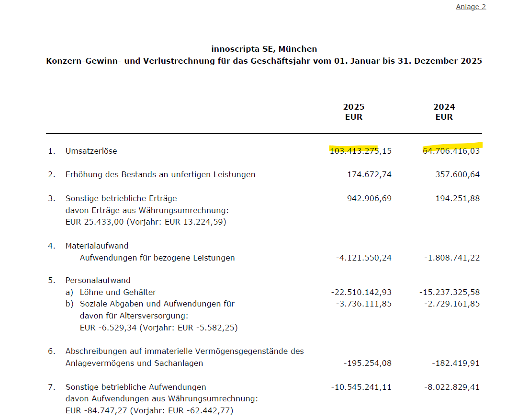Click the value -182.419,91
The width and height of the screenshot is (517, 420).
tap(456, 363)
